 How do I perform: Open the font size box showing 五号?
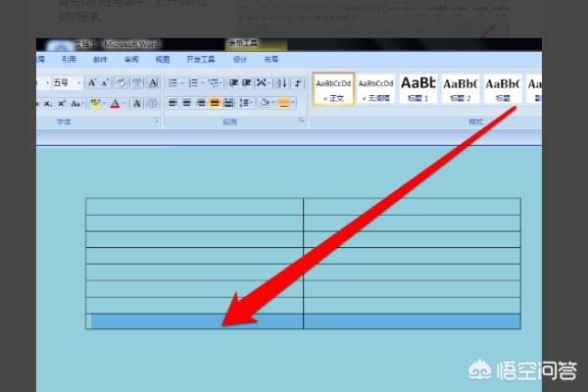67,83
